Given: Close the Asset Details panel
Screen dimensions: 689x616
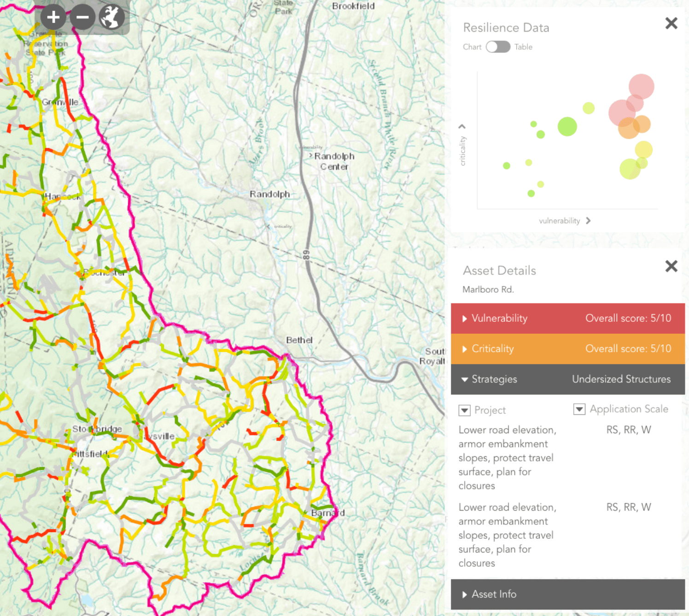Looking at the screenshot, I should (x=671, y=266).
